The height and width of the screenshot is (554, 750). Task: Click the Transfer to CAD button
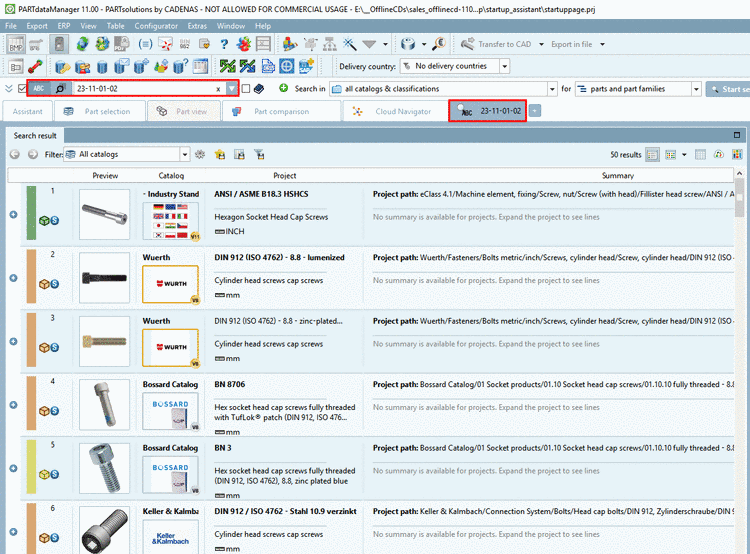(496, 44)
